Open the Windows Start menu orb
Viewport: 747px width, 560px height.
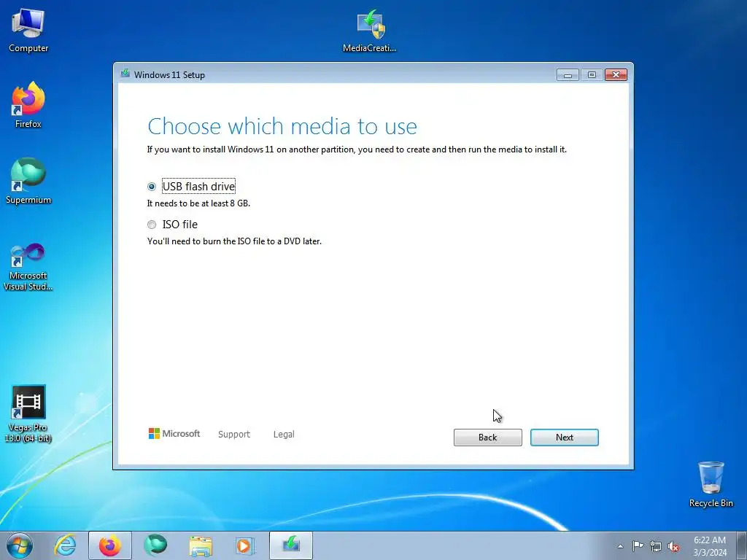click(x=20, y=545)
